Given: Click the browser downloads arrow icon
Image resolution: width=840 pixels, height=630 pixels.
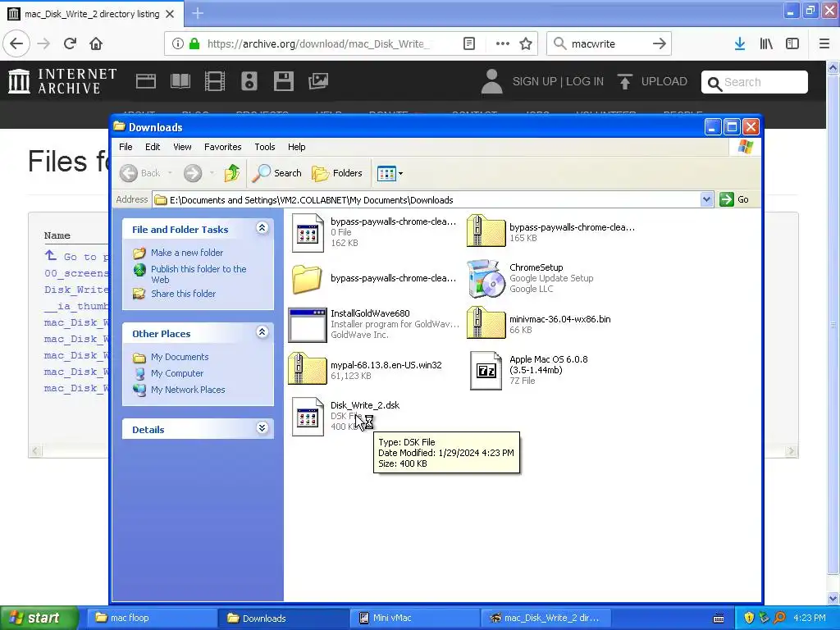Looking at the screenshot, I should (x=740, y=43).
